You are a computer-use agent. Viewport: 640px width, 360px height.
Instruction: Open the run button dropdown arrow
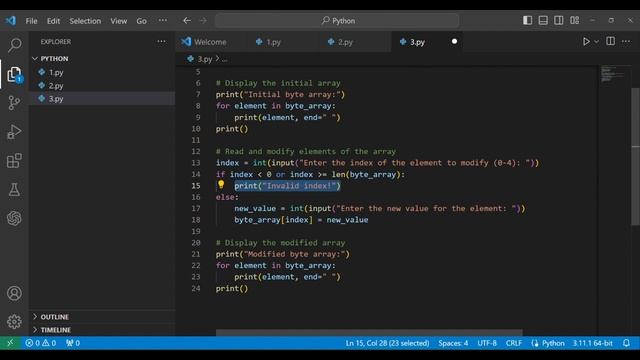[596, 42]
